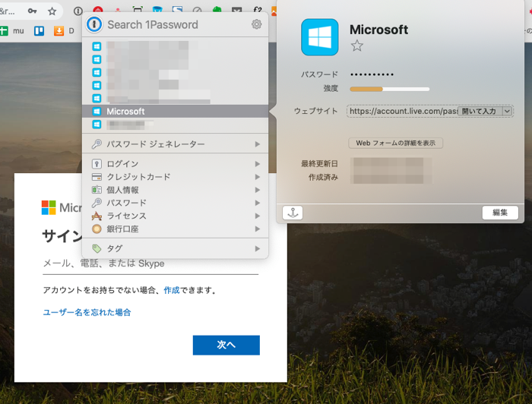Expand the クレジットカード submenu arrow
This screenshot has height=404, width=532.
(258, 177)
